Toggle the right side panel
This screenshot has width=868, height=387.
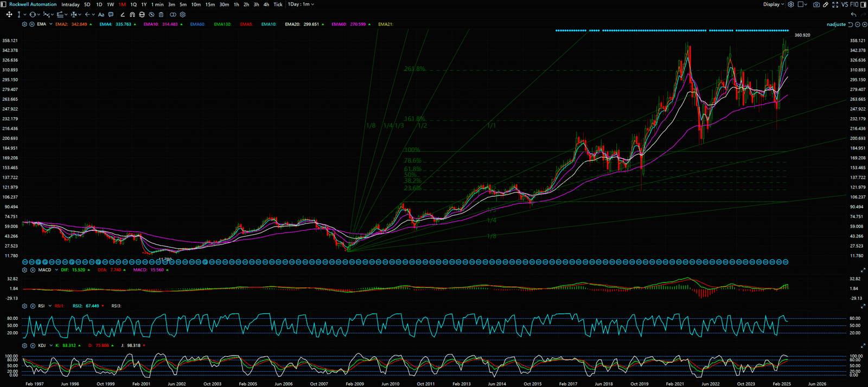pyautogui.click(x=863, y=4)
